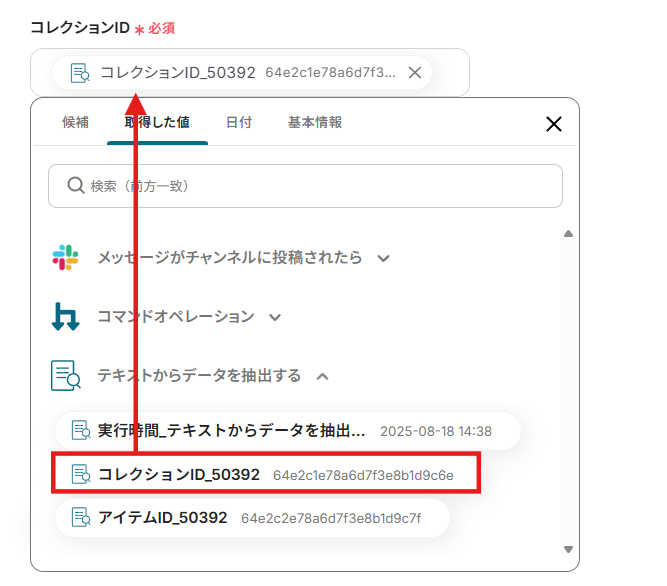
Task: Click the value 64e2c1e78a6d7f3e8b1d9c6e
Action: (363, 475)
